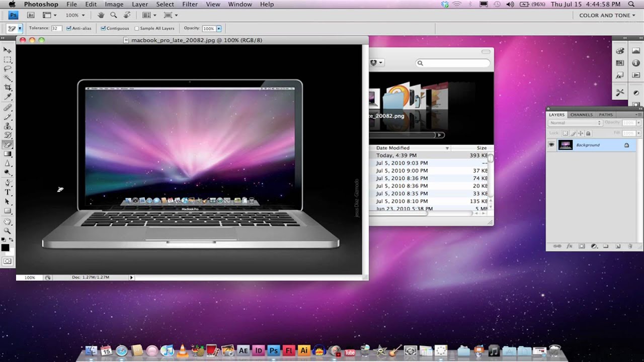Select the Background layer thumbnail
The image size is (644, 362).
click(566, 145)
